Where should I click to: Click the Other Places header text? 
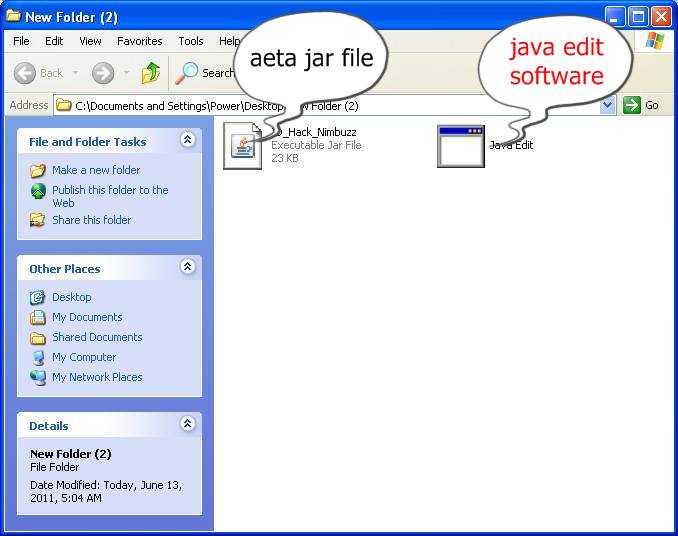tap(65, 269)
